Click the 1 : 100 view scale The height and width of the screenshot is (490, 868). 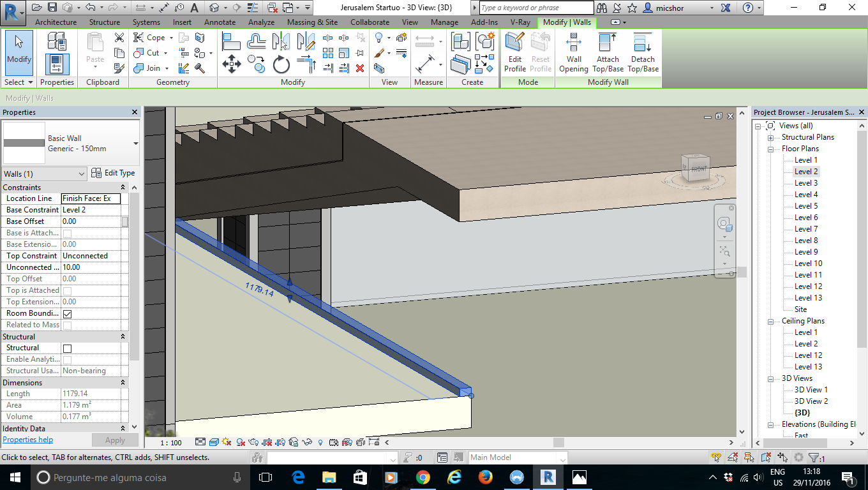(x=170, y=442)
